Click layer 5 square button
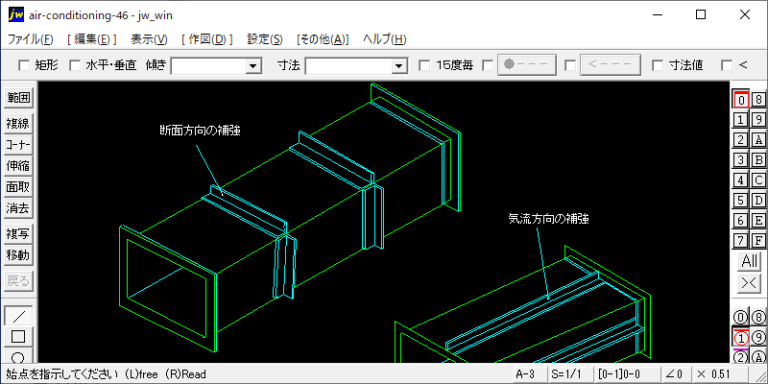768x384 pixels. click(x=741, y=200)
